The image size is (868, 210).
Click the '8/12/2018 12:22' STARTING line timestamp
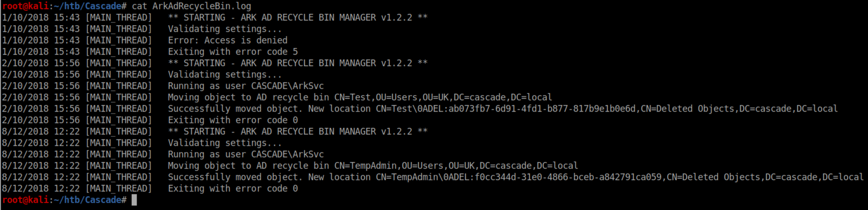40,132
